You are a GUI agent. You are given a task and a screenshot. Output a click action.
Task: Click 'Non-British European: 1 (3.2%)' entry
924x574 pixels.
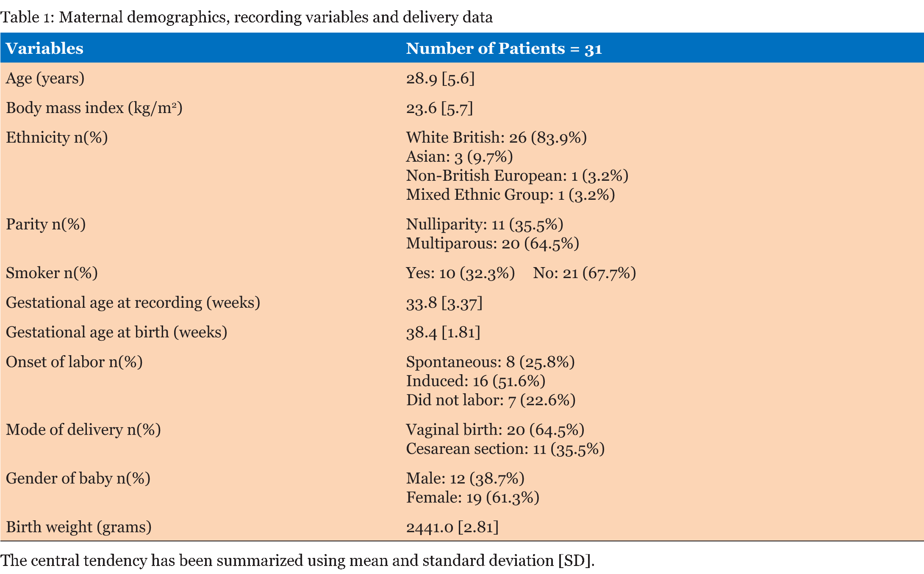[517, 176]
